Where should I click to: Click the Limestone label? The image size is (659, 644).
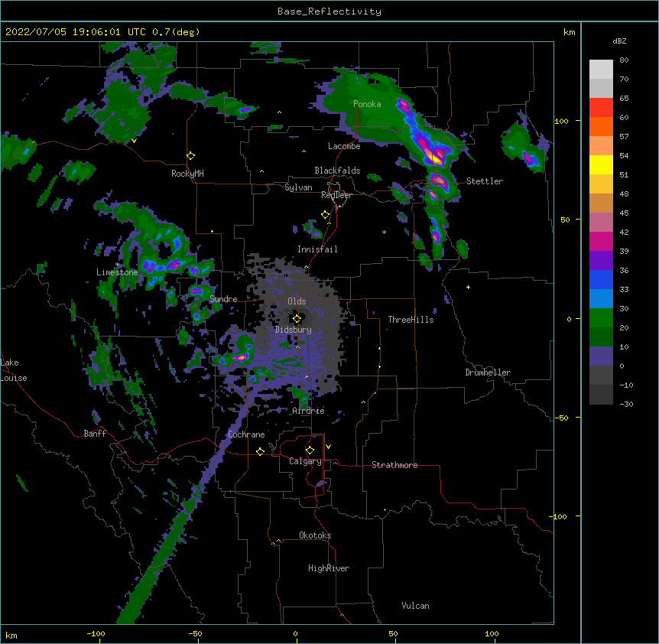pos(117,272)
